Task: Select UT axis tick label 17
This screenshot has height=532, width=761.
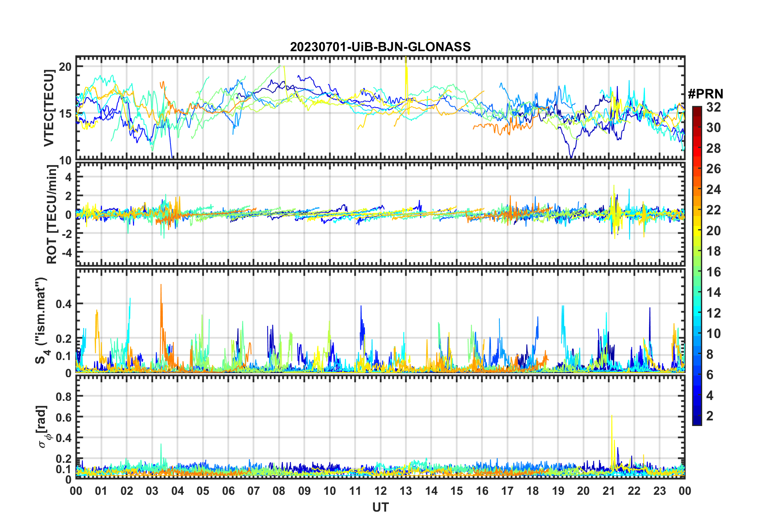Action: (507, 491)
